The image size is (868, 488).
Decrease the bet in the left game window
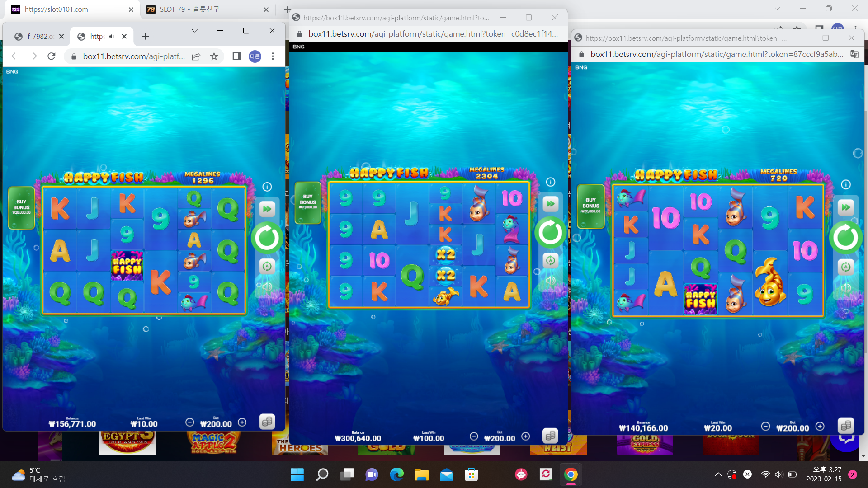[x=190, y=422]
